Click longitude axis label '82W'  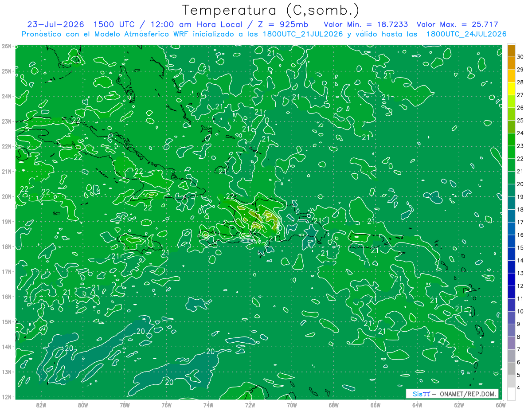(41, 405)
